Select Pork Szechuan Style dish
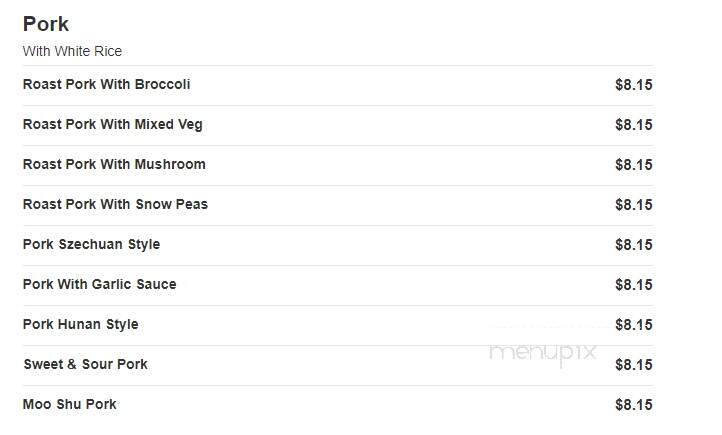The width and height of the screenshot is (722, 435). pos(91,244)
